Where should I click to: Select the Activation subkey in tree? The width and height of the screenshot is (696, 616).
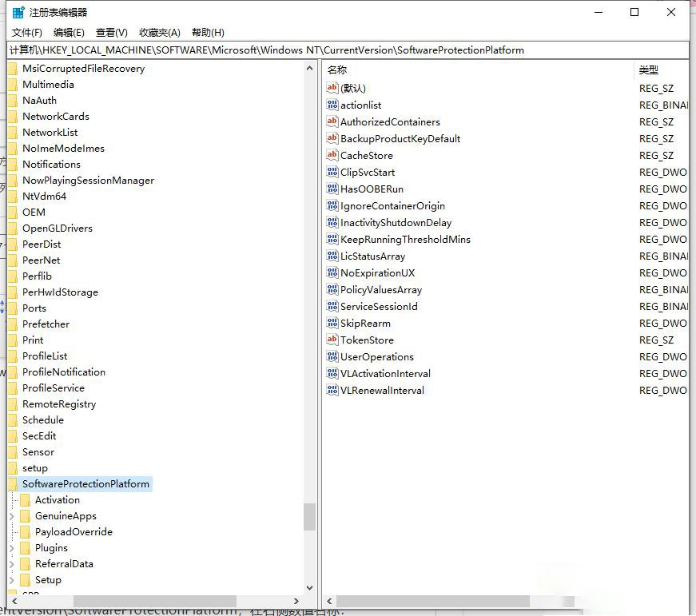(57, 500)
